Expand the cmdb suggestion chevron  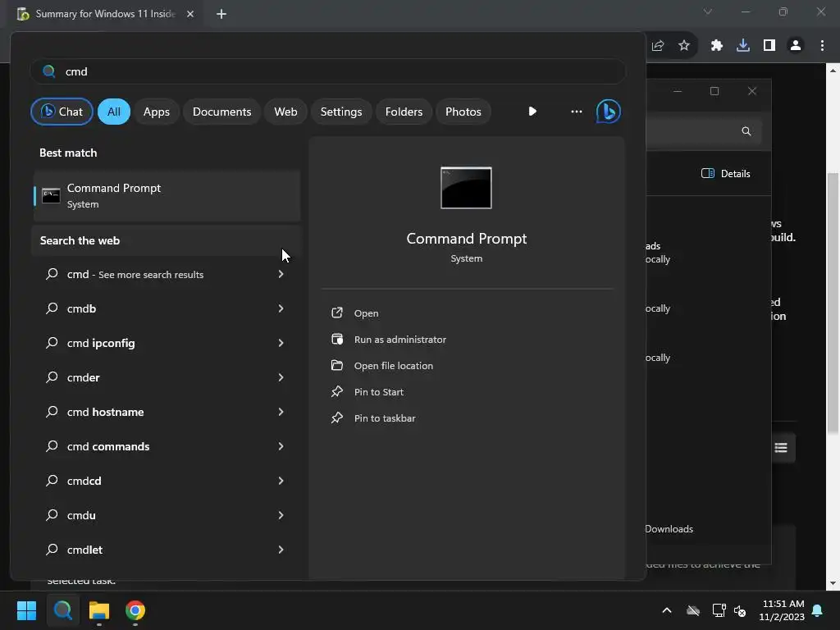pyautogui.click(x=281, y=308)
